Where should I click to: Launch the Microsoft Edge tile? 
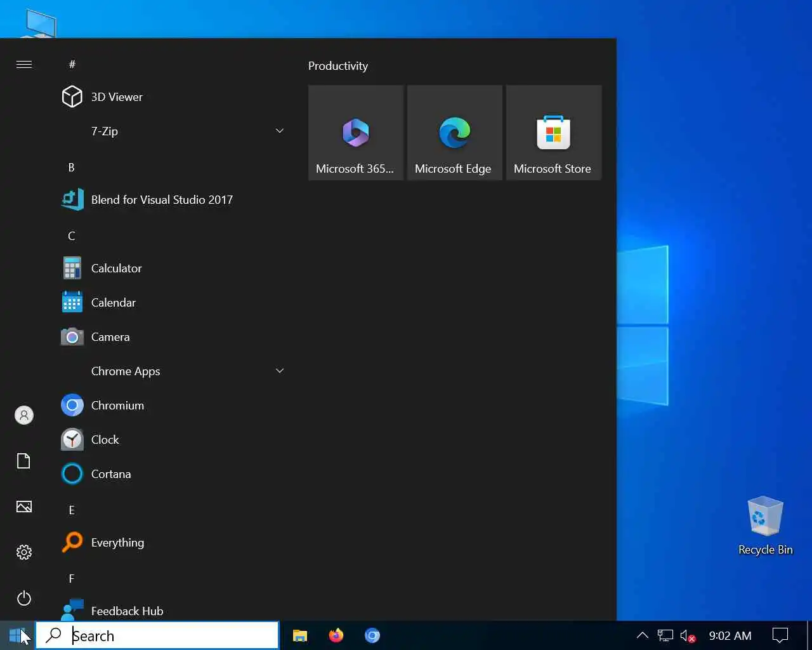(x=455, y=133)
